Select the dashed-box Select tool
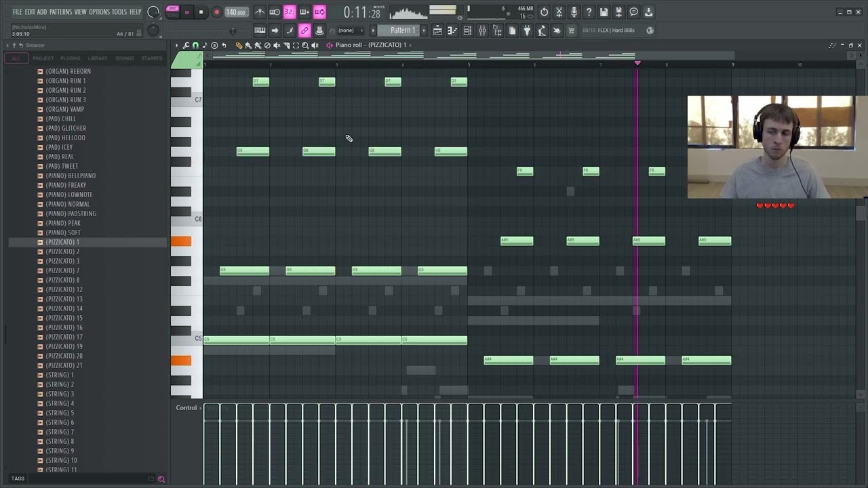The image size is (868, 488). 296,45
